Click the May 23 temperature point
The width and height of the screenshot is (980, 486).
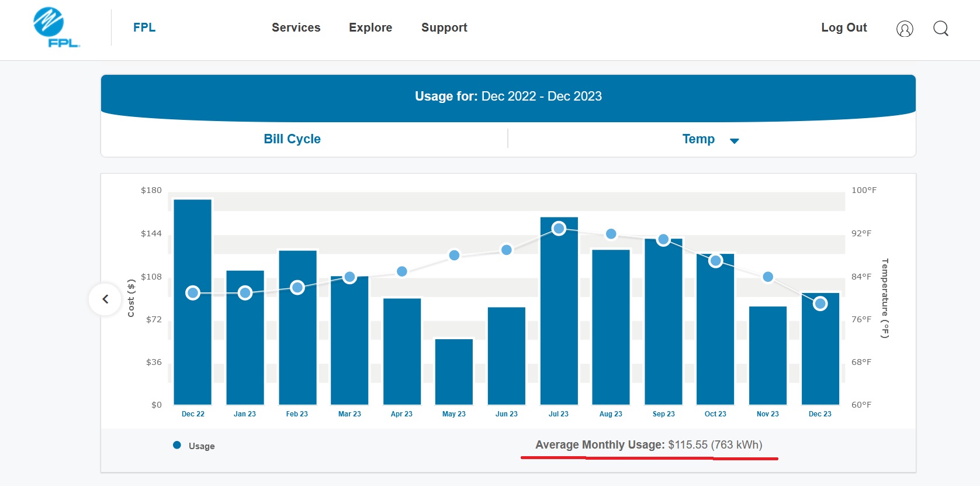(x=454, y=255)
